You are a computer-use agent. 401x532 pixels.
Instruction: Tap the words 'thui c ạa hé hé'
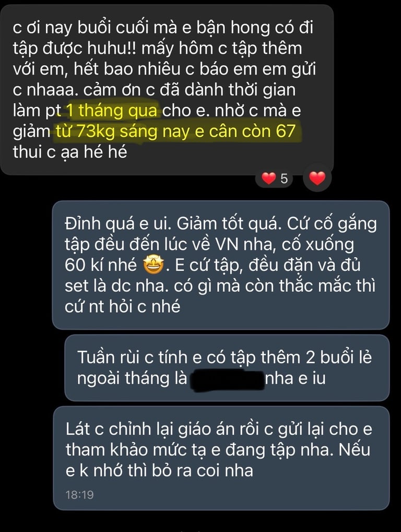70,152
